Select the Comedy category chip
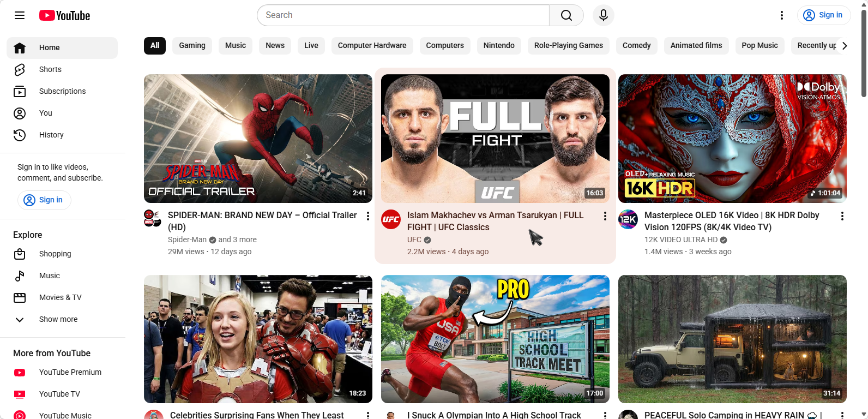 [637, 45]
